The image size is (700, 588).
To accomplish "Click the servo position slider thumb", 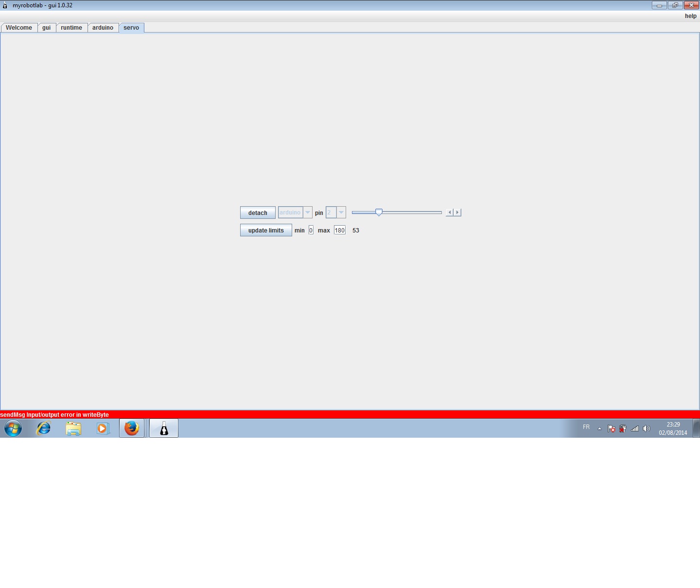I will [x=379, y=212].
